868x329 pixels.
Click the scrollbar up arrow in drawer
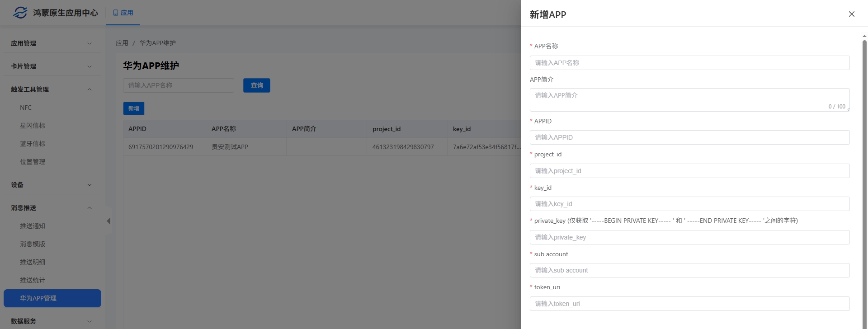click(x=864, y=36)
